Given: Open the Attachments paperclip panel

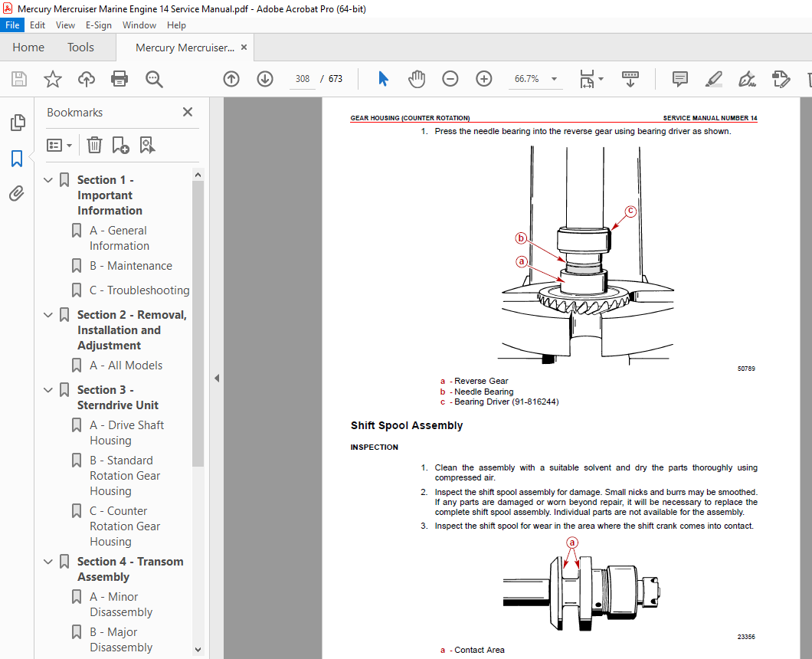Looking at the screenshot, I should coord(17,193).
